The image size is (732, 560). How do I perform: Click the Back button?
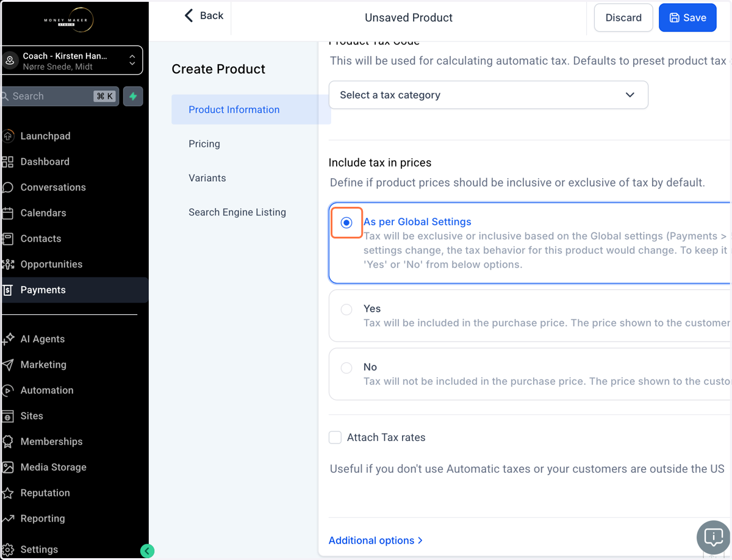point(204,16)
